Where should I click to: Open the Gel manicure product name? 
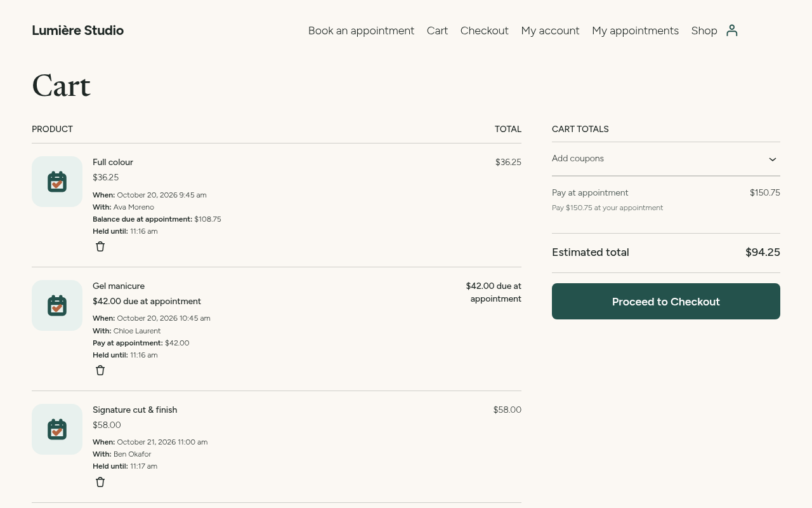[119, 286]
